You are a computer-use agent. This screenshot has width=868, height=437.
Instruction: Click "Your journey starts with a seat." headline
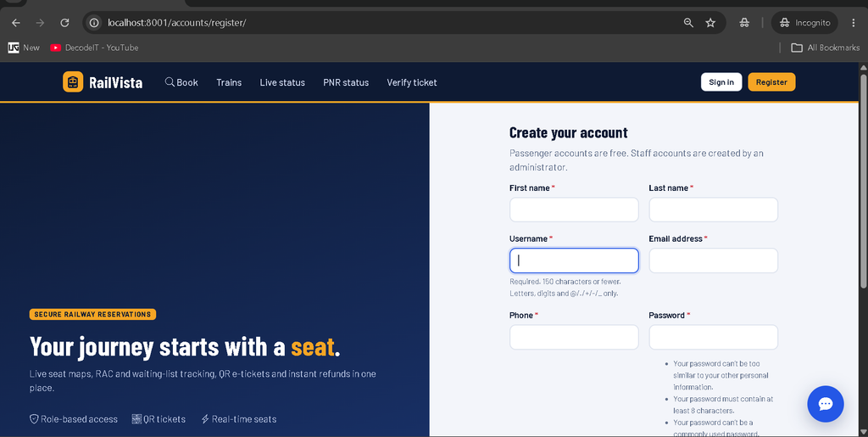185,347
